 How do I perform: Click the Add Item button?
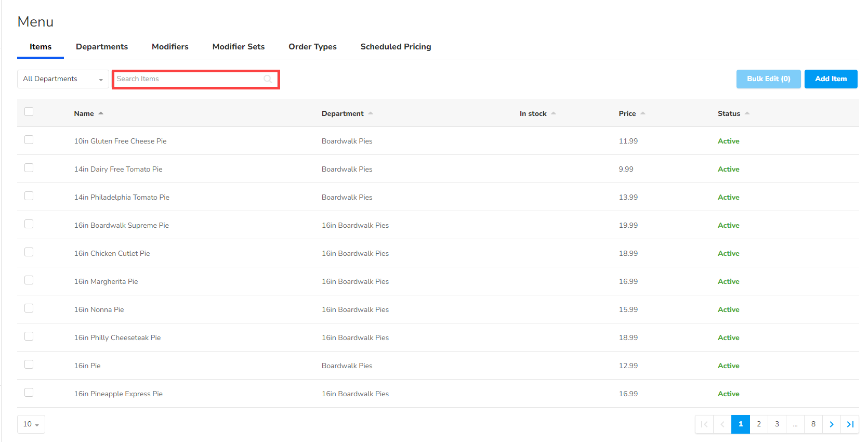pos(831,79)
